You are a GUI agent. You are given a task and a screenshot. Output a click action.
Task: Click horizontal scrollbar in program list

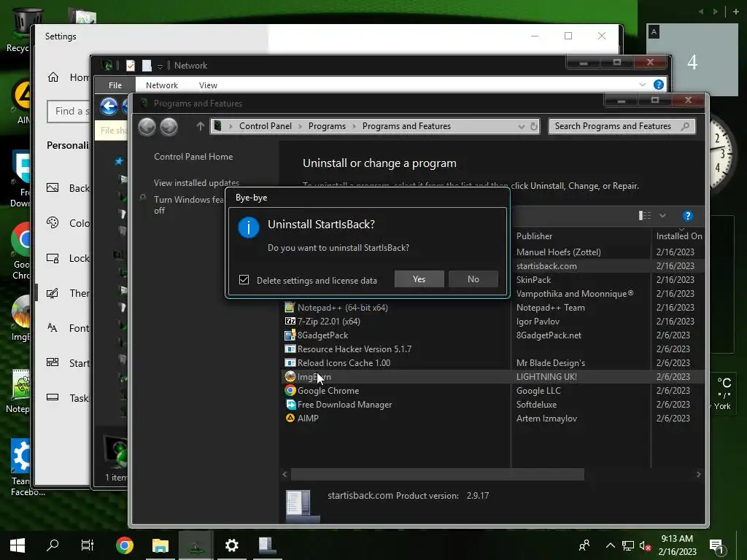[438, 474]
